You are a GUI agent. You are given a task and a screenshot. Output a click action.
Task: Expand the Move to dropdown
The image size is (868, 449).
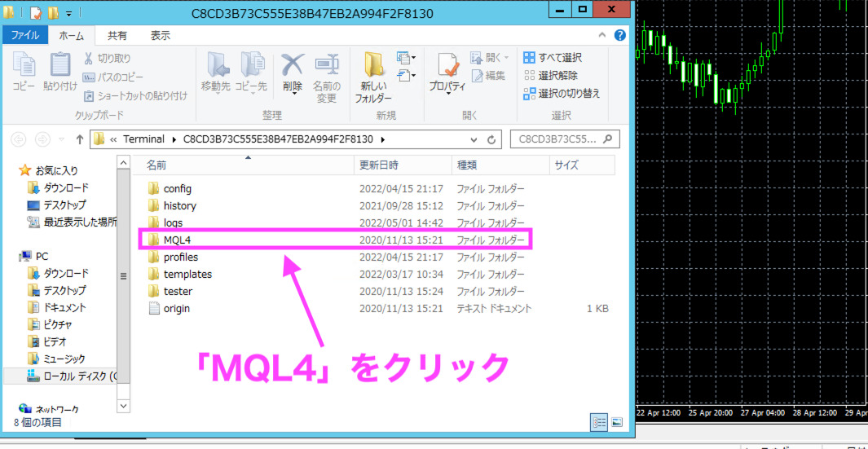pyautogui.click(x=216, y=86)
